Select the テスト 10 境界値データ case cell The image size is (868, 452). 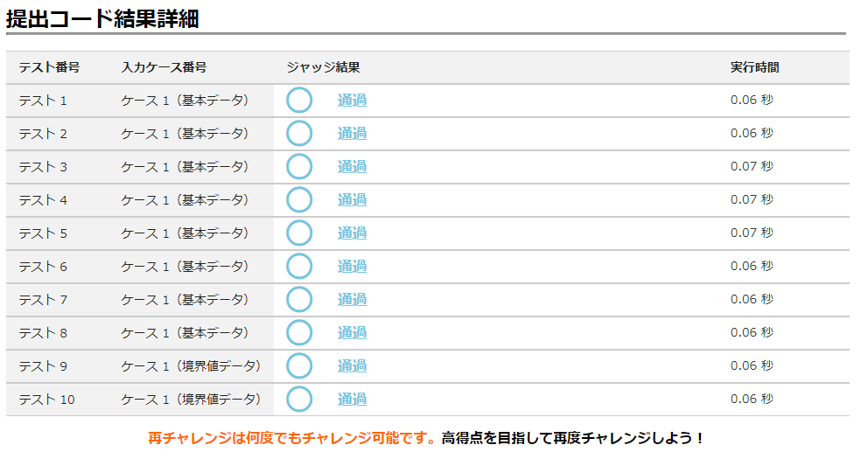(191, 400)
